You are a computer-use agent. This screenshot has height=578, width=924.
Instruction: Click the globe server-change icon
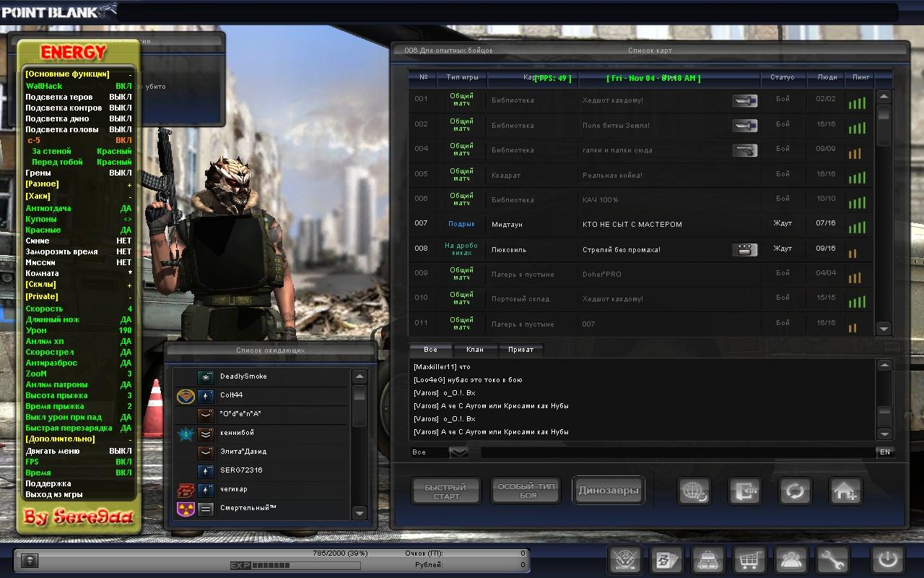click(694, 492)
